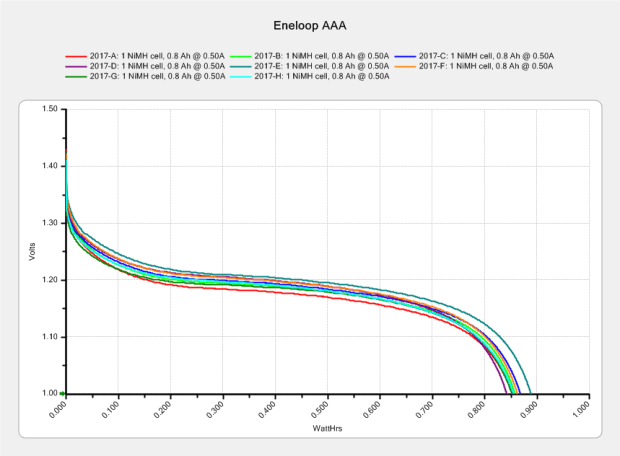Click the 1.10 y-axis tick label
The image size is (620, 456).
coord(50,337)
